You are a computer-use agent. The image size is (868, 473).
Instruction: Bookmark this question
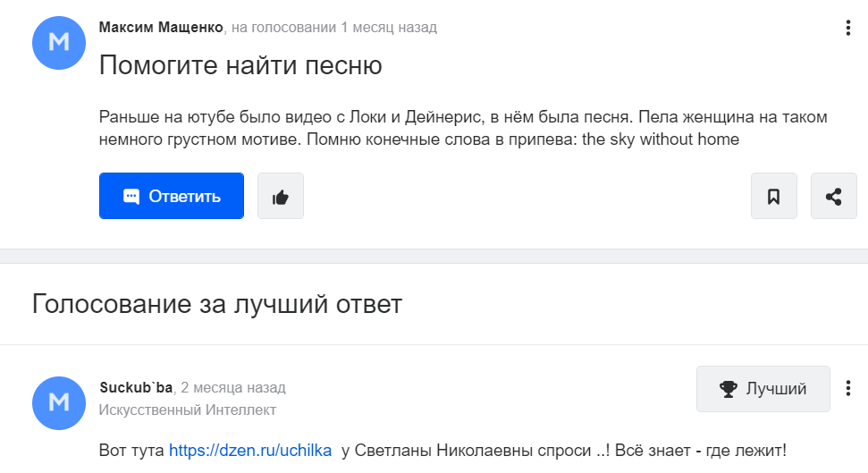point(774,196)
